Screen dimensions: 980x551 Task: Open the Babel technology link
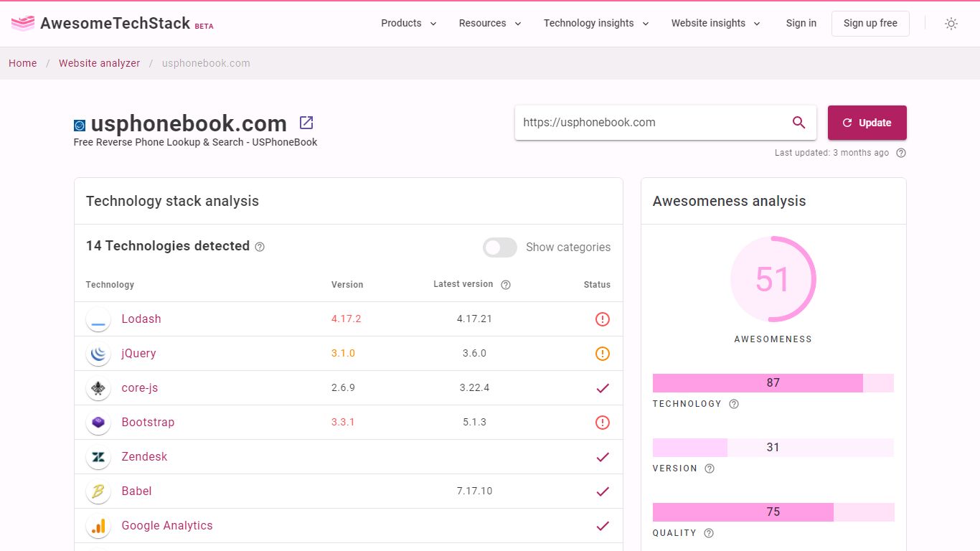(x=136, y=491)
